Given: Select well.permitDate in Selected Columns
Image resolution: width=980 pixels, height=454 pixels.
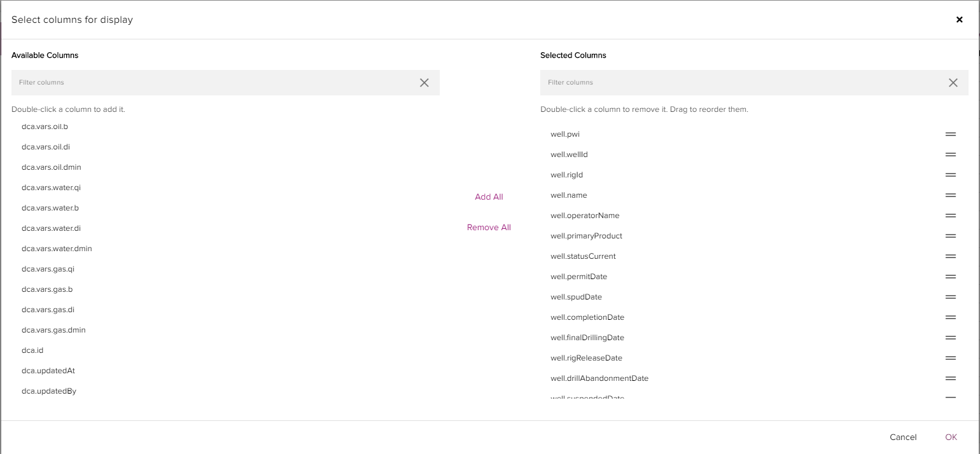Looking at the screenshot, I should pyautogui.click(x=578, y=277).
